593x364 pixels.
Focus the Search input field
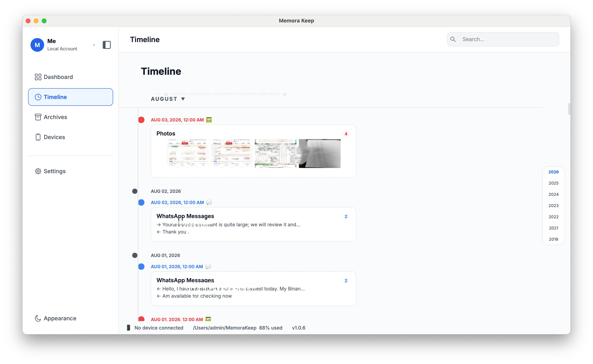[x=503, y=39]
